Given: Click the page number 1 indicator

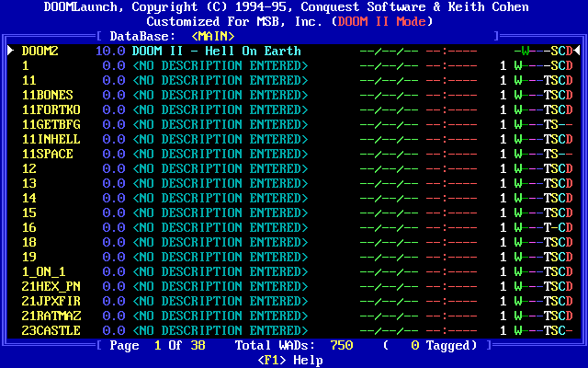Looking at the screenshot, I should coord(158,345).
